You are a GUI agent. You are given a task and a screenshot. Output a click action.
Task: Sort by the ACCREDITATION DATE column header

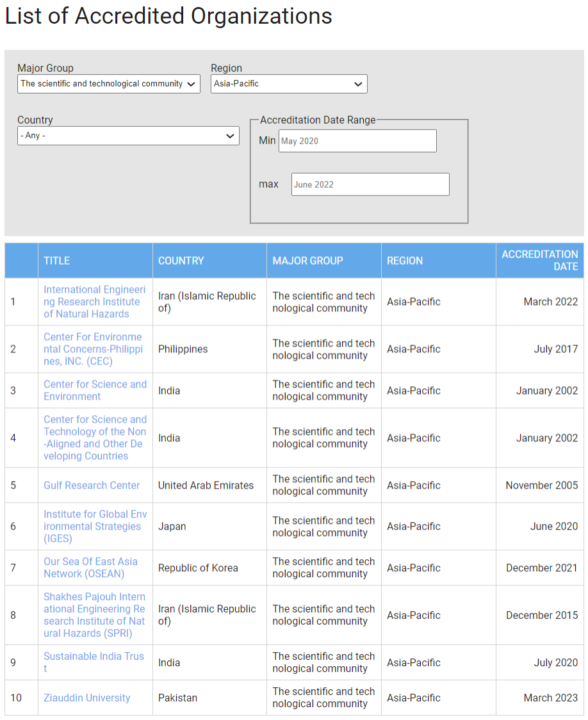coord(539,260)
